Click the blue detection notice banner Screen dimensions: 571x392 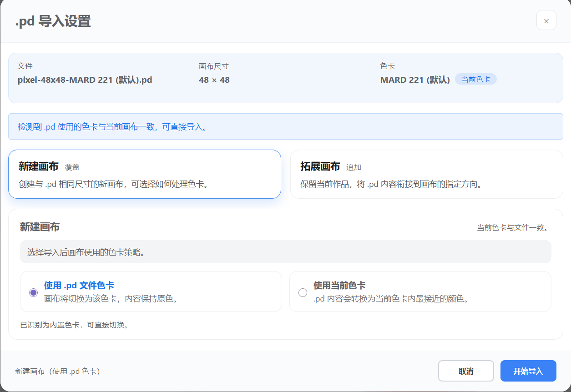tap(285, 126)
